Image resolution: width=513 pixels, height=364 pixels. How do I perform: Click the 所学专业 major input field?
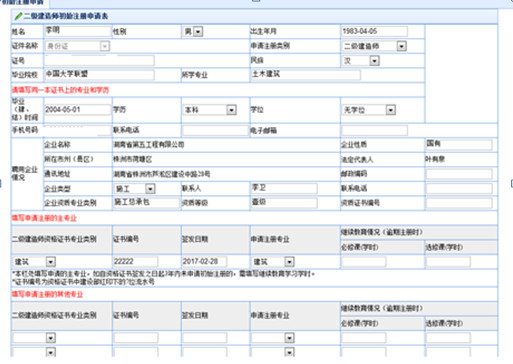click(x=305, y=75)
